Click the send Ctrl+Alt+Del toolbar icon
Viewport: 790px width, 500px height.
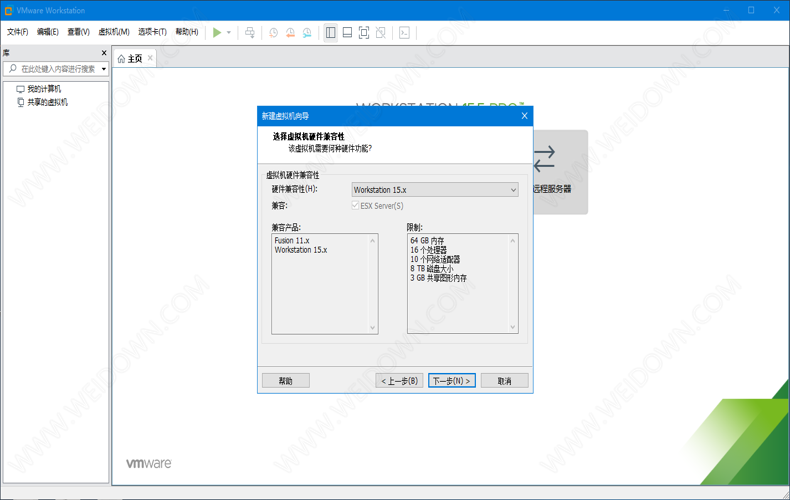pyautogui.click(x=250, y=33)
